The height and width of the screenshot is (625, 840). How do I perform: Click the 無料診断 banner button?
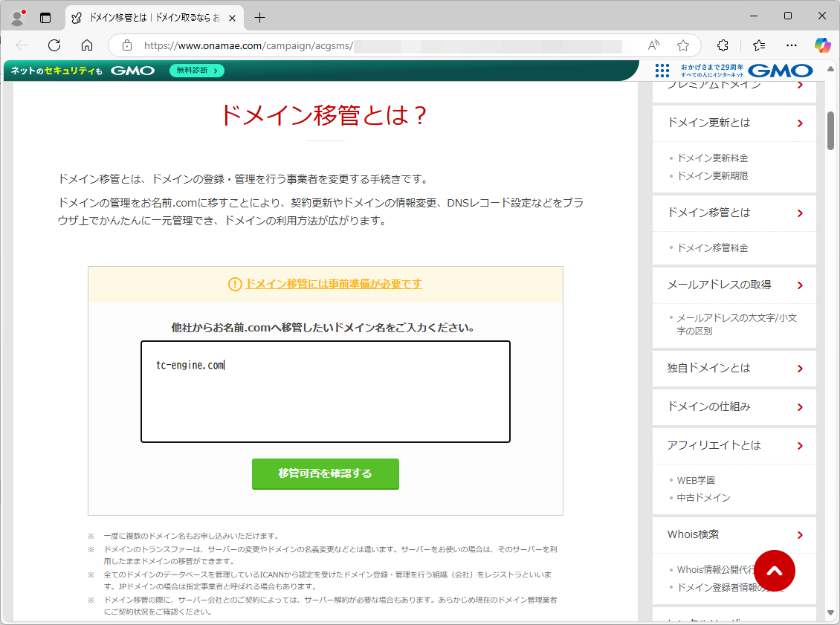point(197,71)
